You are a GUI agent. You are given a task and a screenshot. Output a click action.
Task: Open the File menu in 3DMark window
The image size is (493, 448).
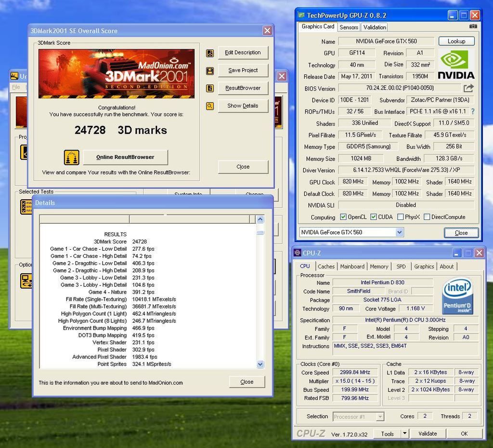[16, 87]
